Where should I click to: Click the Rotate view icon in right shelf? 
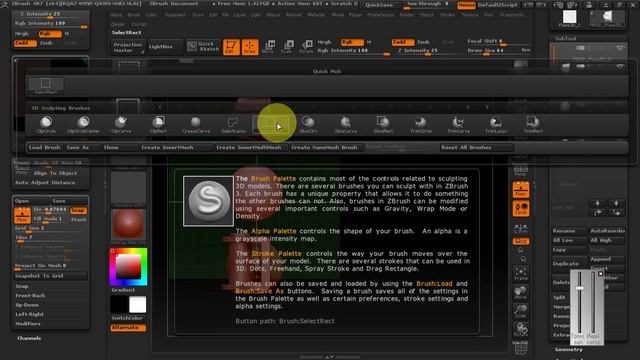pos(521,330)
